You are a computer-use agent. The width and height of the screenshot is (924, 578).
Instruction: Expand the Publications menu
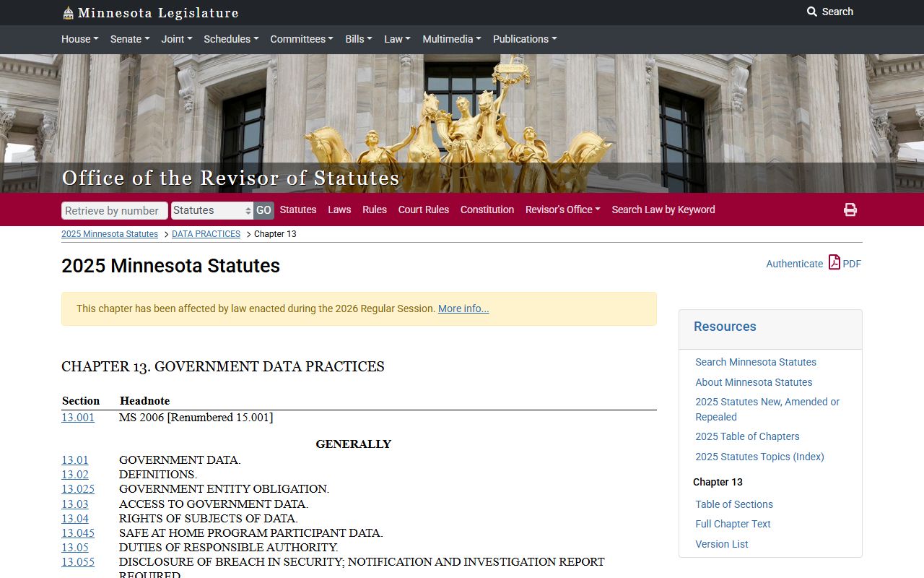[525, 39]
